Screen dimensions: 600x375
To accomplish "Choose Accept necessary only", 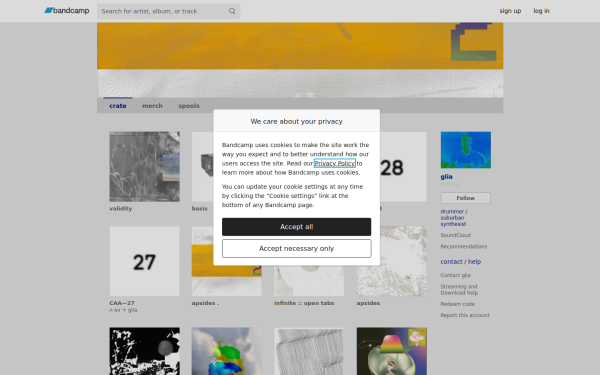I will (x=297, y=249).
